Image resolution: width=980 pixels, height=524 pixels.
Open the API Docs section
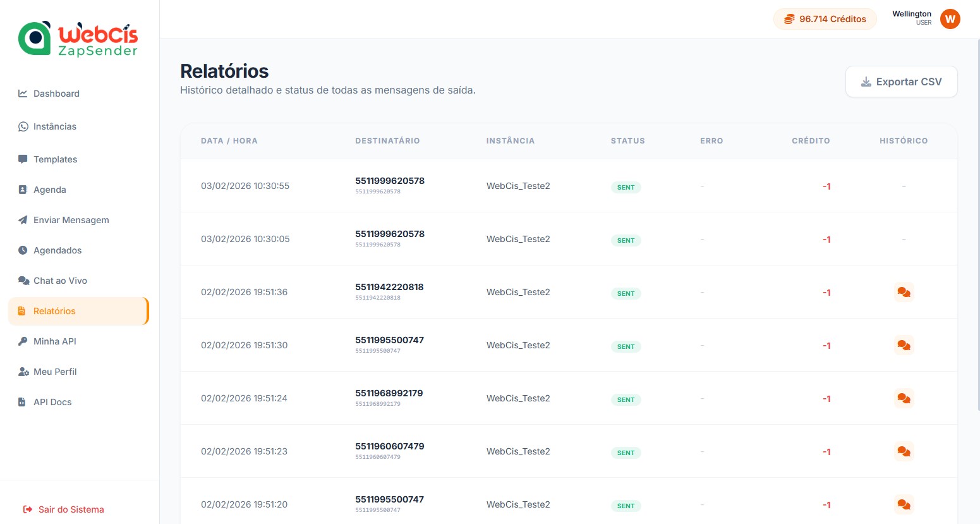(x=52, y=402)
